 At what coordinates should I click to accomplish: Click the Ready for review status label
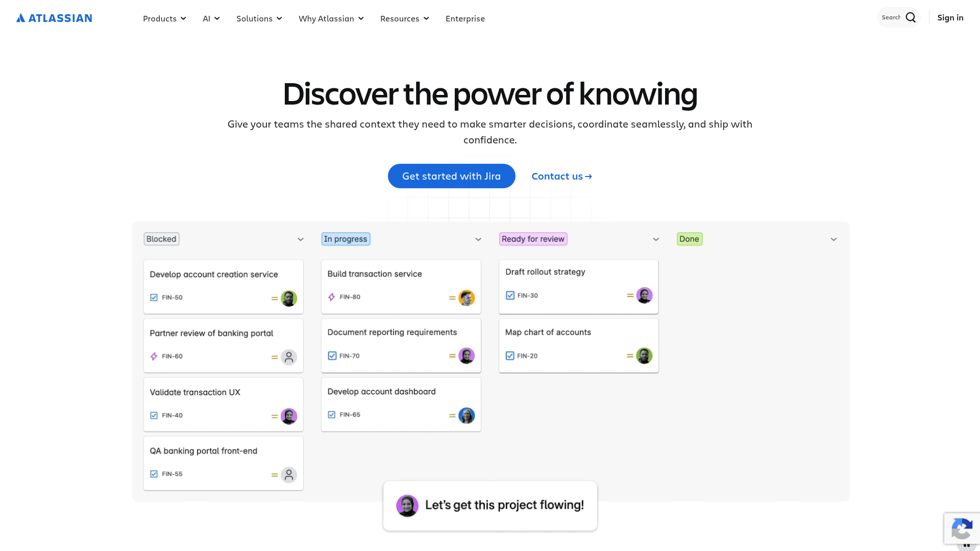pos(533,239)
